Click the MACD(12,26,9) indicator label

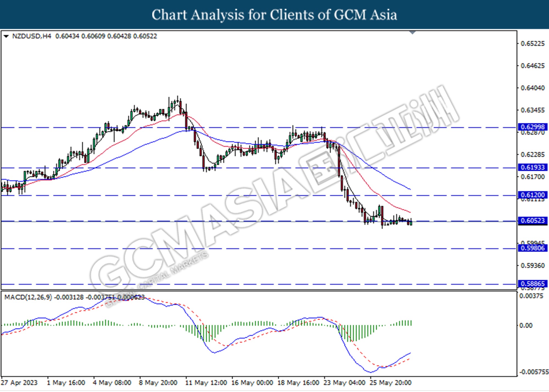[28, 297]
